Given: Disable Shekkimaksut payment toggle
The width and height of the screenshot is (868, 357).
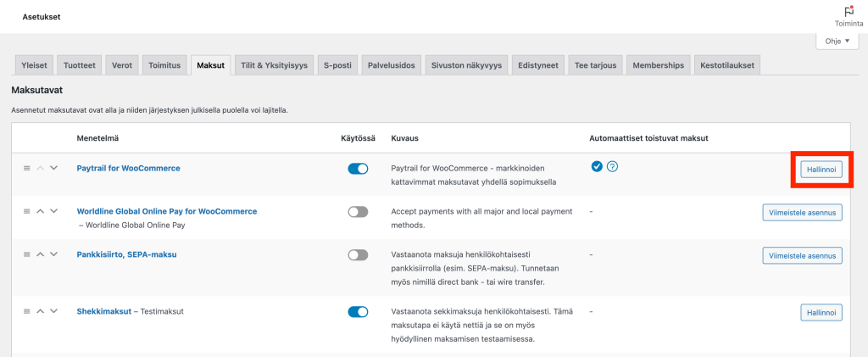Looking at the screenshot, I should (x=358, y=312).
